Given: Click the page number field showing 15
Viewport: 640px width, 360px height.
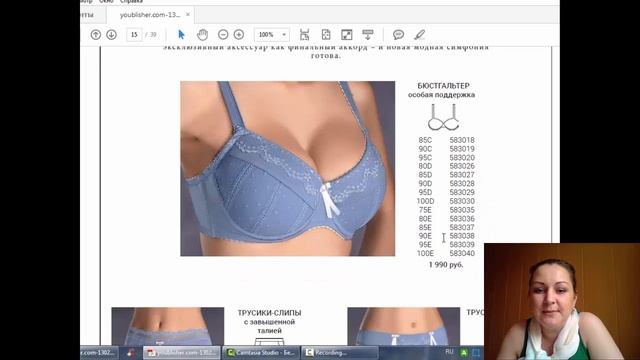Looking at the screenshot, I should point(134,35).
